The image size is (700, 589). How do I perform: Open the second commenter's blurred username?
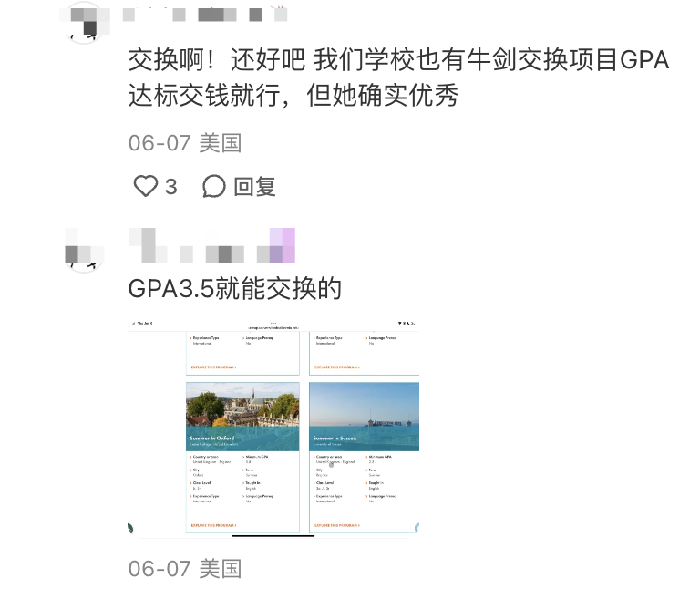212,245
